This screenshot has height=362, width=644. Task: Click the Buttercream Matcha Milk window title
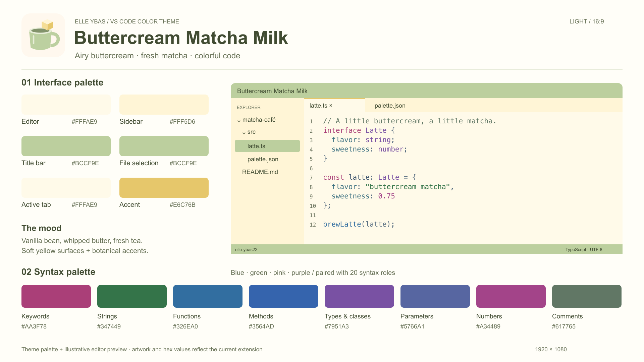pos(272,91)
